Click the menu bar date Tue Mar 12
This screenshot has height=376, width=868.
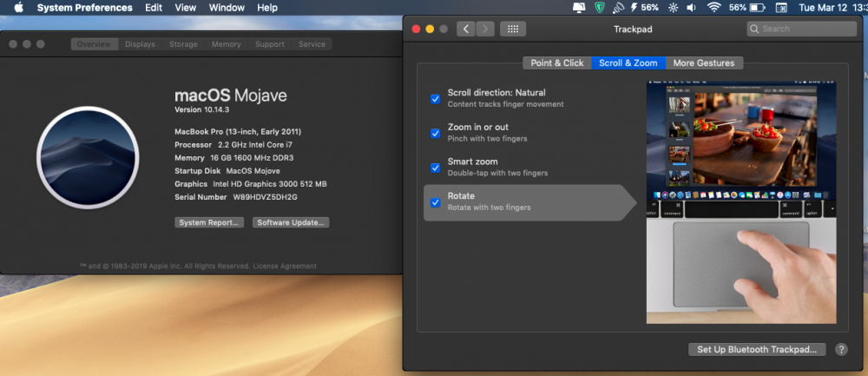(825, 8)
